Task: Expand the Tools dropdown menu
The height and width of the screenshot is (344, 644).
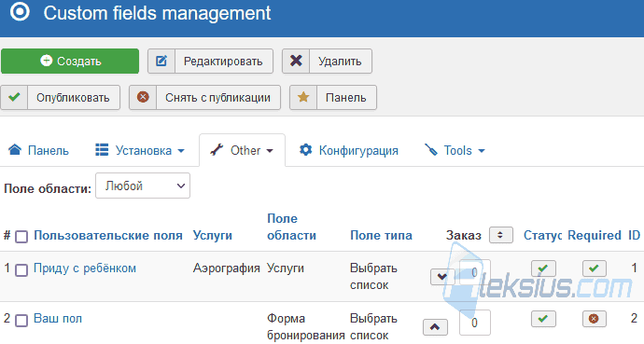Action: (x=455, y=150)
